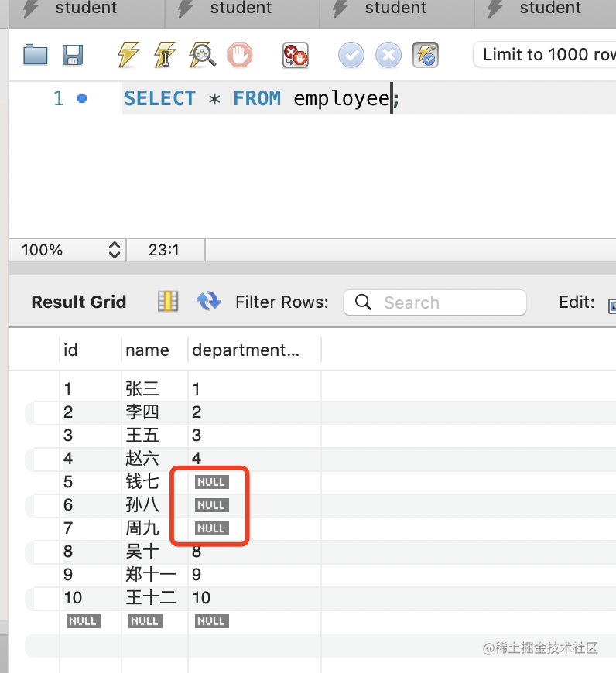Viewport: 616px width, 673px height.
Task: Select the cell containing 王十二
Action: (151, 598)
